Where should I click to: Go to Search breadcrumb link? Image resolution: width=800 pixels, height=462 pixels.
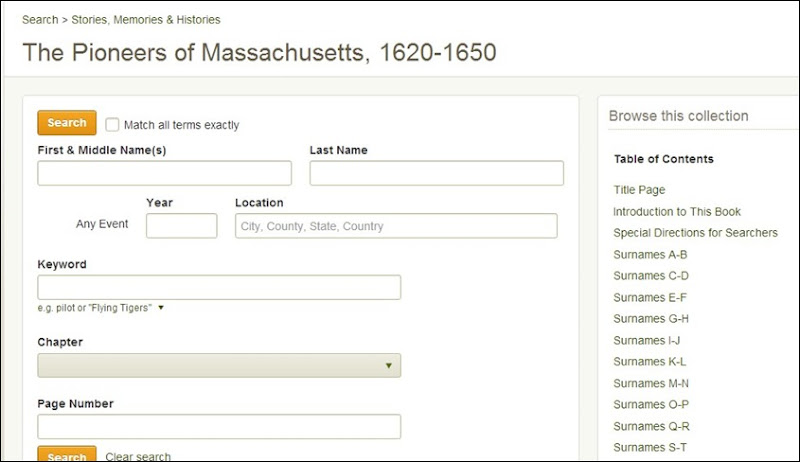point(40,20)
